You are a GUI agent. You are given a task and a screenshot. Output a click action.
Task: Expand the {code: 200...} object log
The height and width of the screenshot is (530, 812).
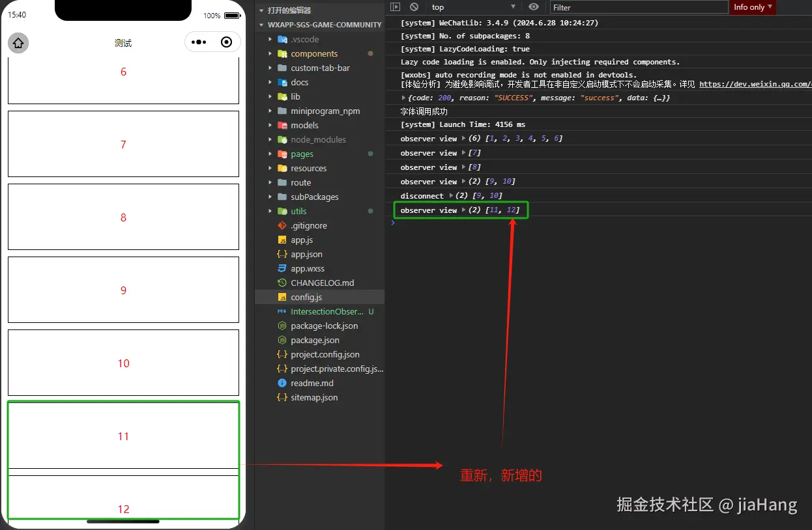pos(403,98)
